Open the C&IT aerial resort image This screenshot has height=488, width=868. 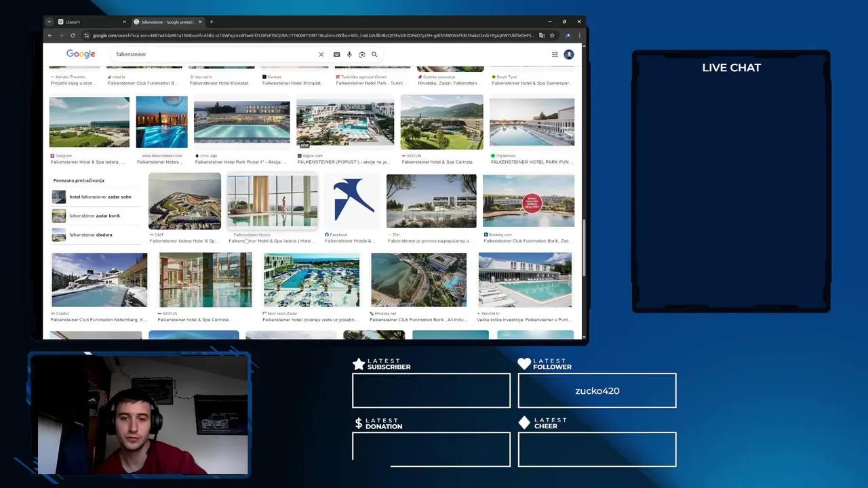184,201
